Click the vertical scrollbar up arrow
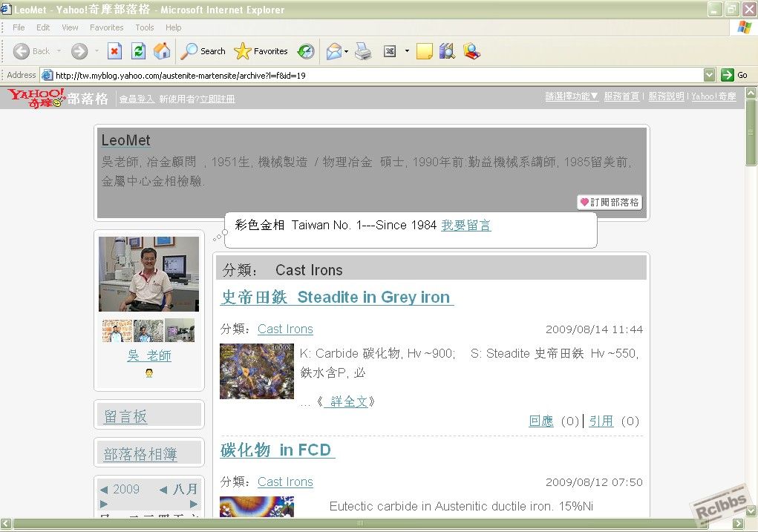Screen dimensions: 758x532 tap(751, 92)
